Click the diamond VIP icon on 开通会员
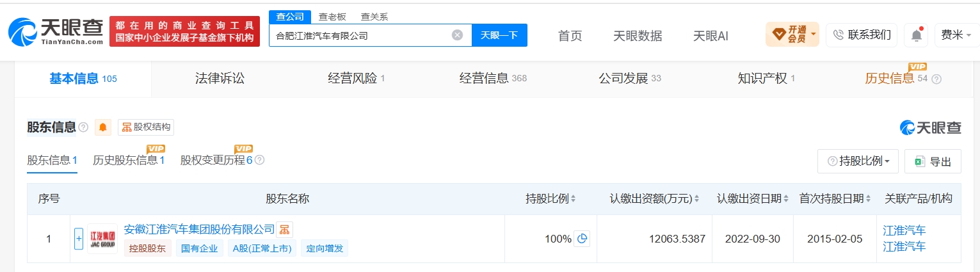 [779, 35]
